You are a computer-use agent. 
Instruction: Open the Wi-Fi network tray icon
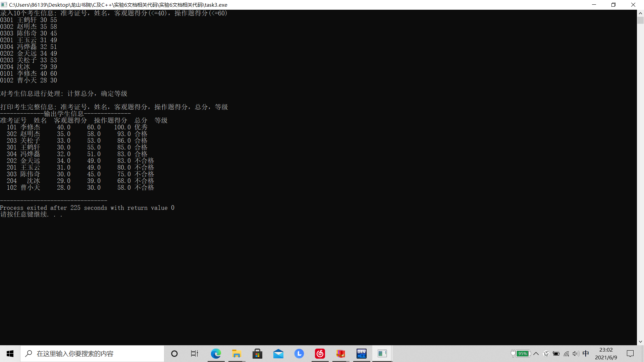coord(566,354)
